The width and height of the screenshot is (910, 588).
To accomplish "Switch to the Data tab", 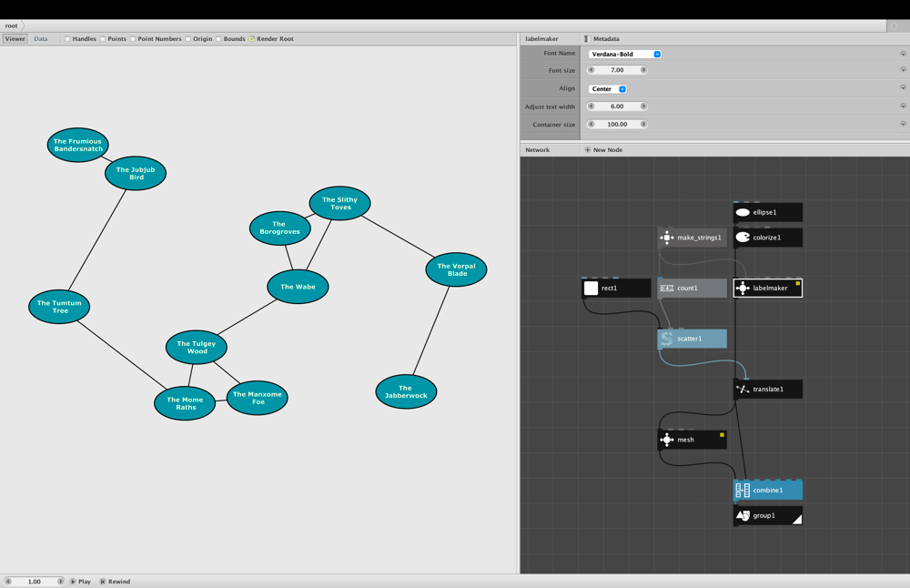I will click(41, 39).
